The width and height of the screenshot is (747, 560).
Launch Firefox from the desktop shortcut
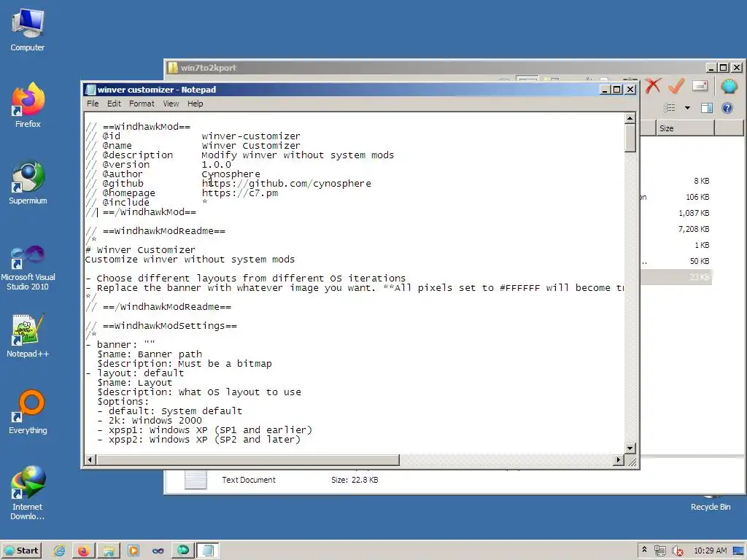pyautogui.click(x=28, y=106)
